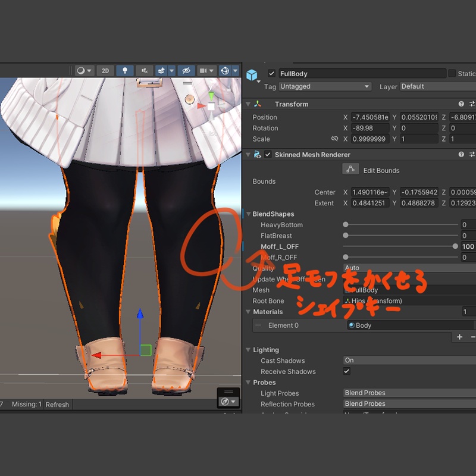Viewport: 476px width, 476px height.
Task: Add a material slot with plus button
Action: [459, 337]
